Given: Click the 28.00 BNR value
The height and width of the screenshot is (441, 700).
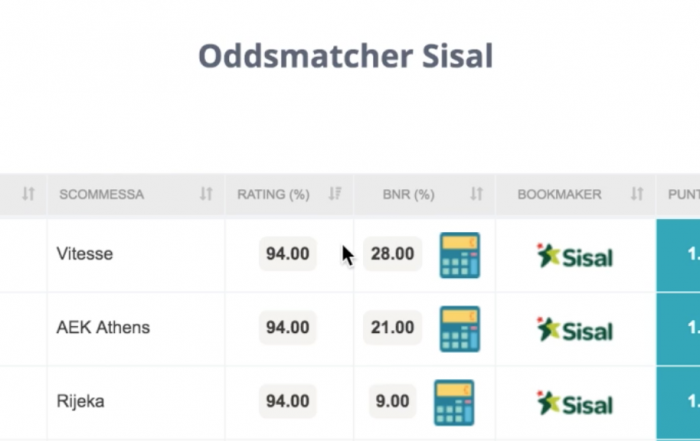Looking at the screenshot, I should pyautogui.click(x=392, y=254).
